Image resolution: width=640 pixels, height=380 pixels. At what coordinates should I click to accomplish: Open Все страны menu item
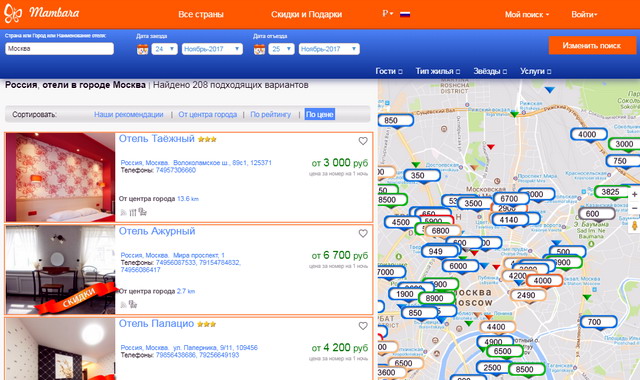pos(201,14)
